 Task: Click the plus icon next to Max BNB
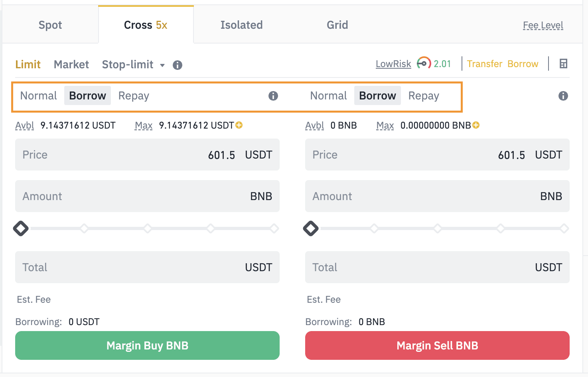coord(476,125)
